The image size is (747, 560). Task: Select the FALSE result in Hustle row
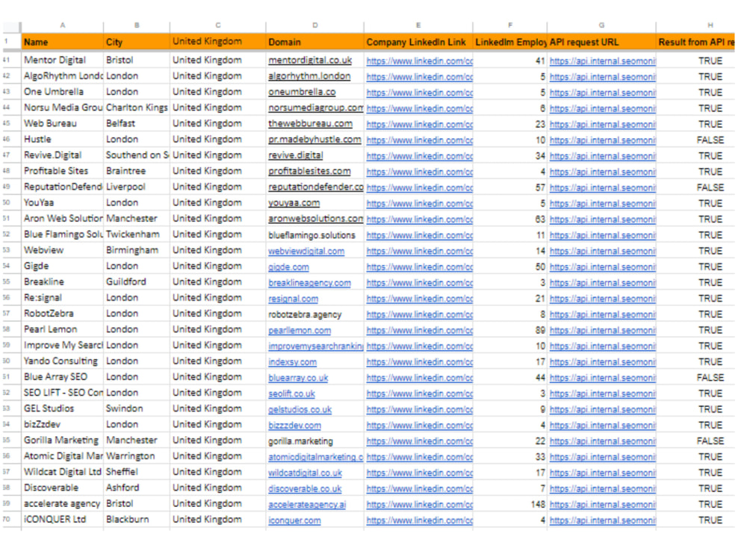(695, 140)
